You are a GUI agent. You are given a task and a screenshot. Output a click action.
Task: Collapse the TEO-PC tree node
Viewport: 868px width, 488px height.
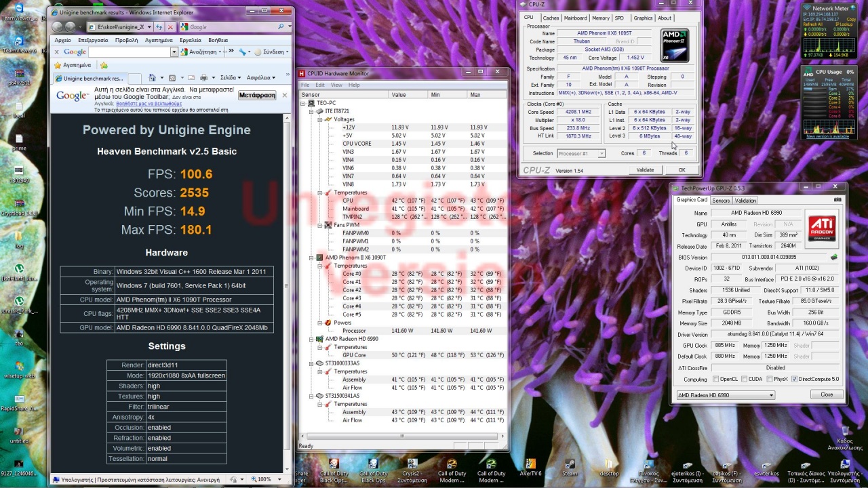point(303,103)
